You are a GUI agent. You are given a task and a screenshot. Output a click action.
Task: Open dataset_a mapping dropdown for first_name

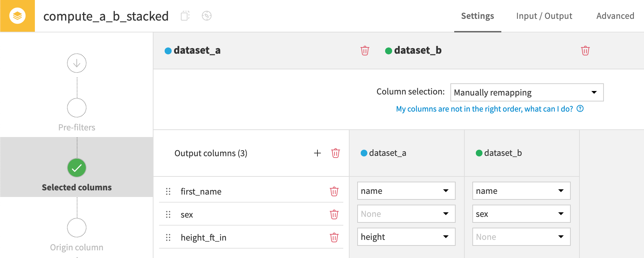click(x=406, y=191)
